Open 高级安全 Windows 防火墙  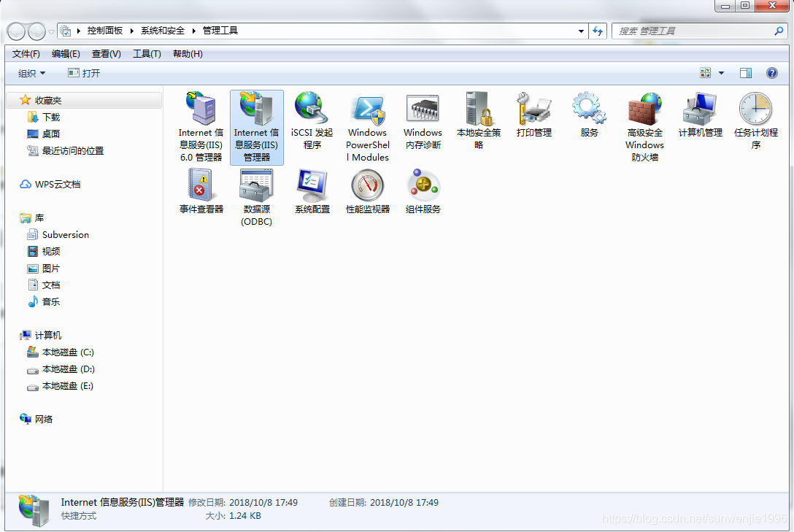tap(644, 126)
